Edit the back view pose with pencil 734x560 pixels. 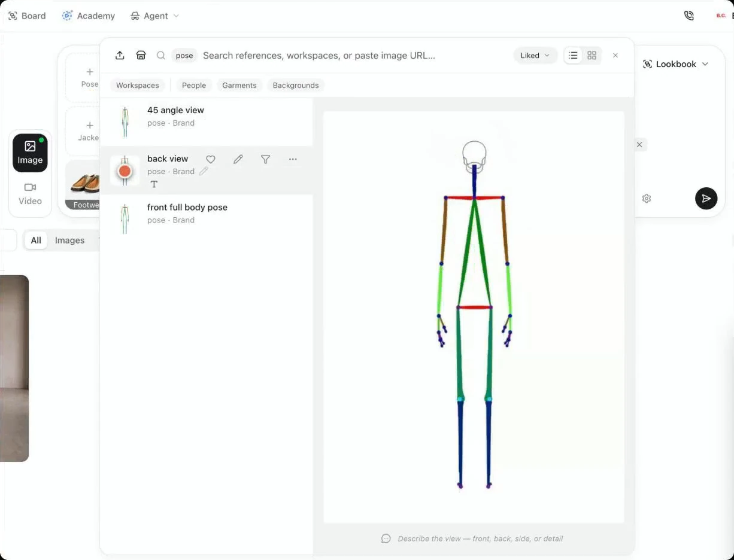coord(238,159)
